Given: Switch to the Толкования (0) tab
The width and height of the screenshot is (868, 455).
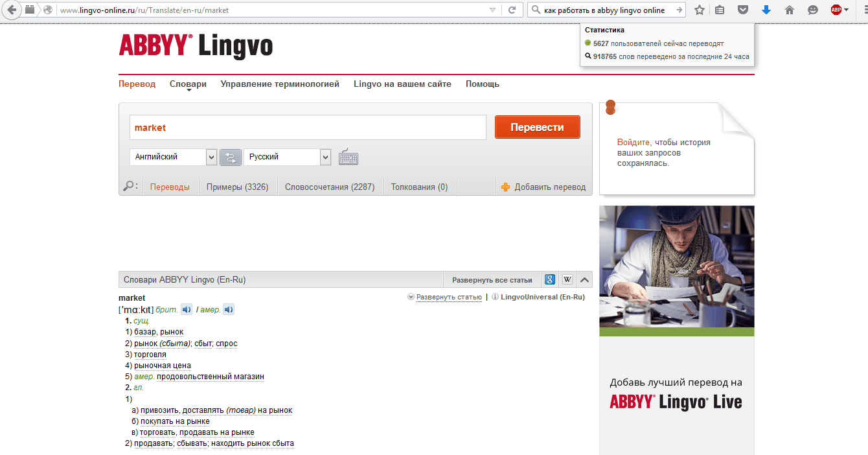Looking at the screenshot, I should tap(419, 187).
